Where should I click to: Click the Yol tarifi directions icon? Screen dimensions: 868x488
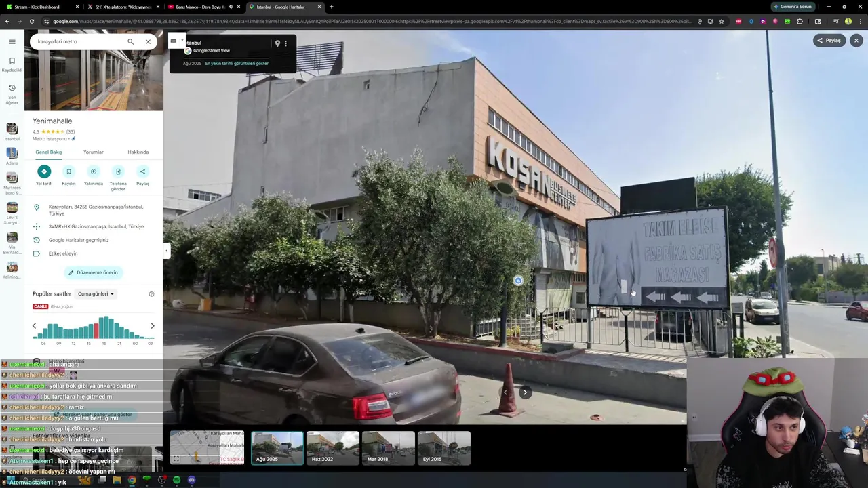point(44,171)
